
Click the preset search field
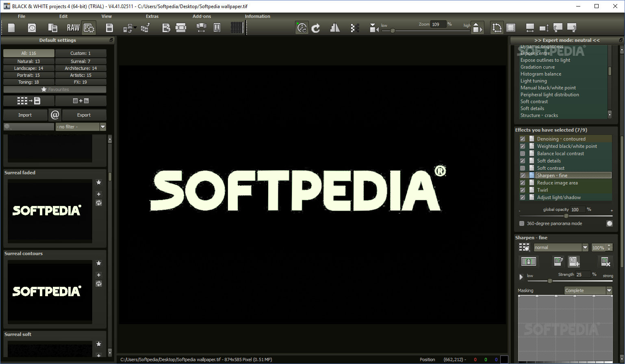(29, 127)
